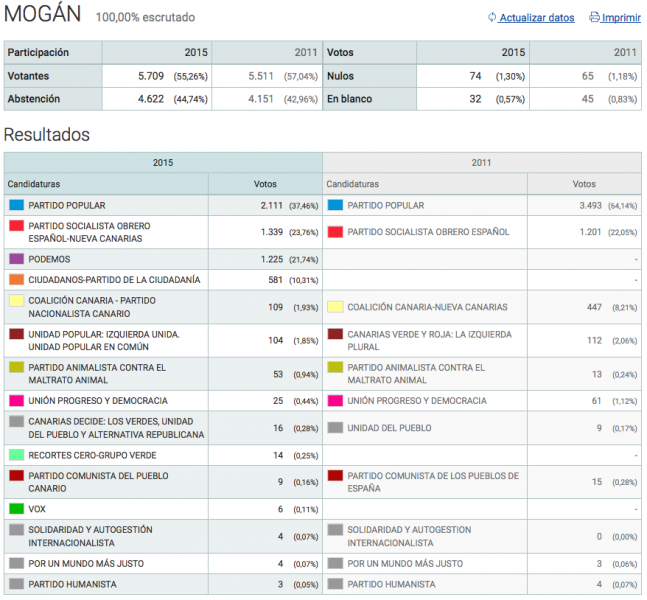Viewport: 647px width, 600px height.
Task: Click red swatch for 2011 Partido Socialista Obrero Español
Action: point(335,231)
